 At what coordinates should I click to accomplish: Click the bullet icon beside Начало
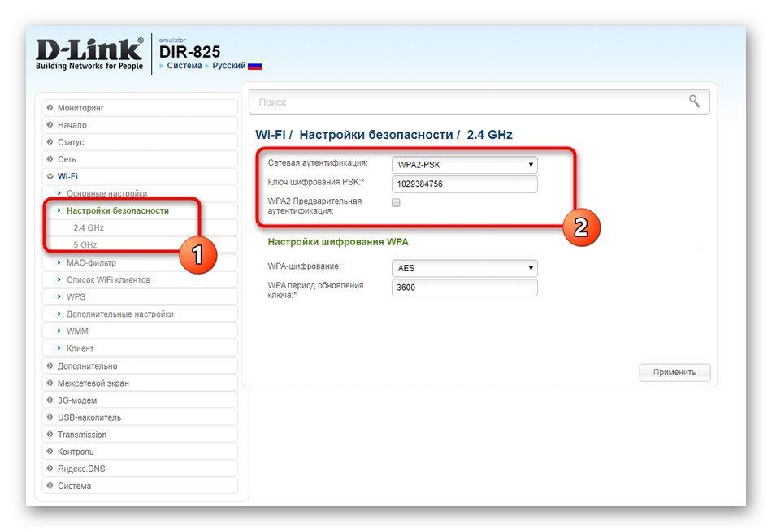[x=50, y=124]
